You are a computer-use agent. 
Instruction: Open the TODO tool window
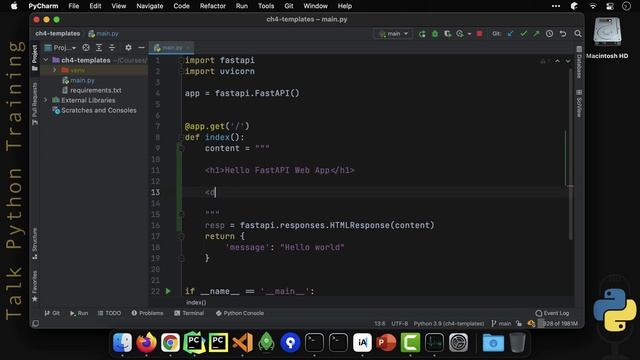tap(109, 313)
